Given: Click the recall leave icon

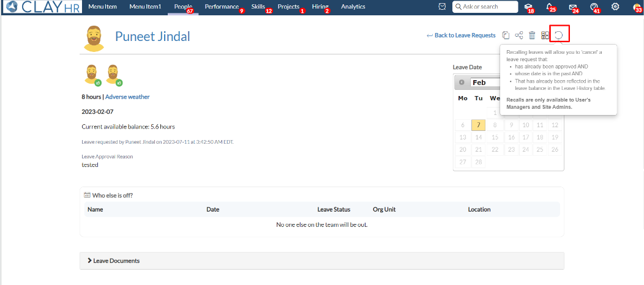Looking at the screenshot, I should click(x=559, y=35).
